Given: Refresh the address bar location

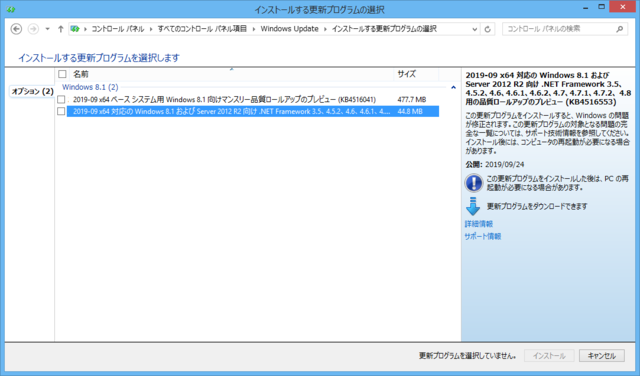Looking at the screenshot, I should tap(487, 29).
